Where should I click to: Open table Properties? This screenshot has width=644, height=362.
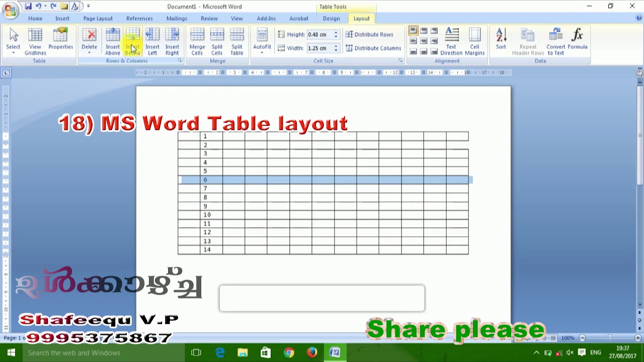pos(60,39)
